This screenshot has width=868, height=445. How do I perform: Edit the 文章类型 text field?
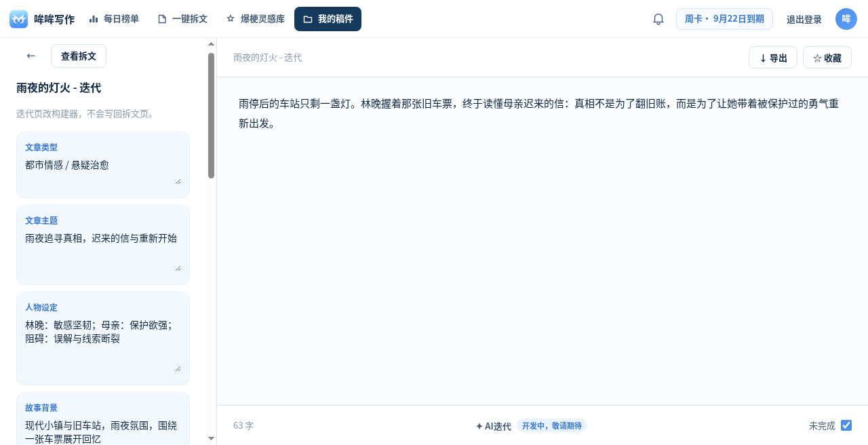(x=103, y=172)
